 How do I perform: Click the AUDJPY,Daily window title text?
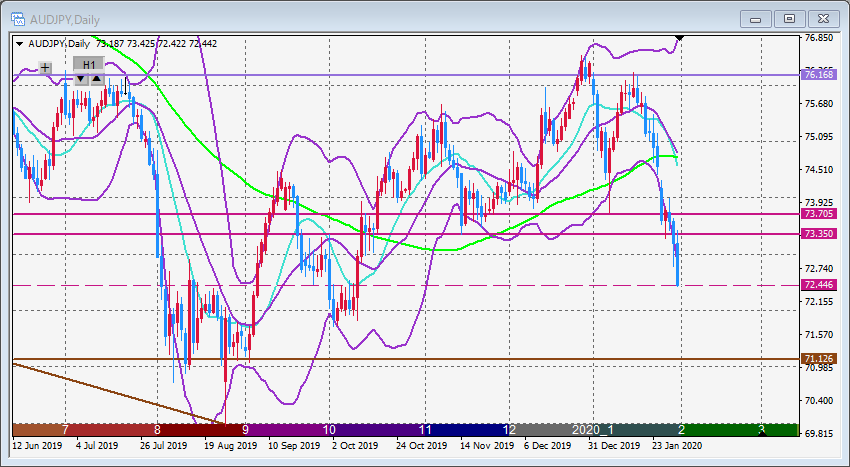click(65, 20)
